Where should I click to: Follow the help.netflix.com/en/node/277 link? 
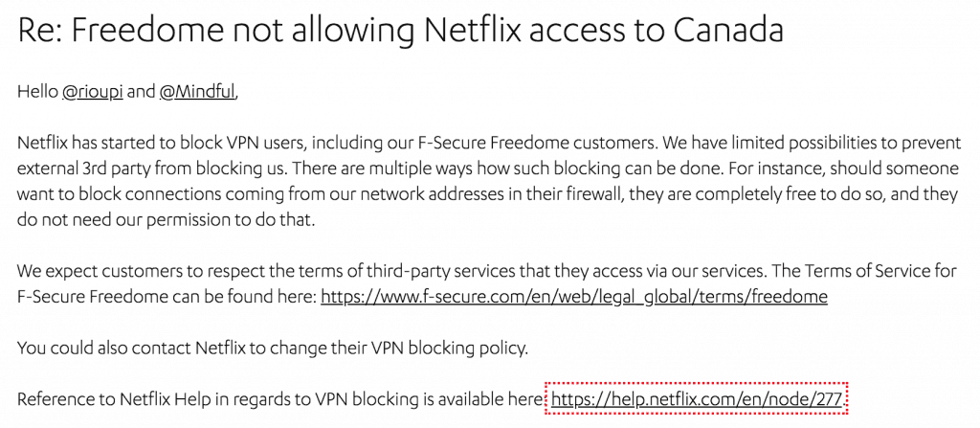[x=697, y=398]
